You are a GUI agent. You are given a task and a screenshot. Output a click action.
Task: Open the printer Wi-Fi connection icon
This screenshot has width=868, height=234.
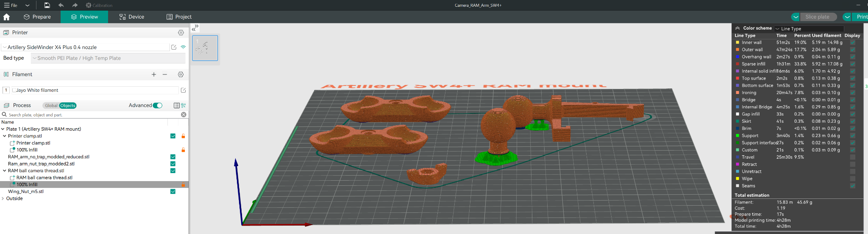(x=183, y=47)
